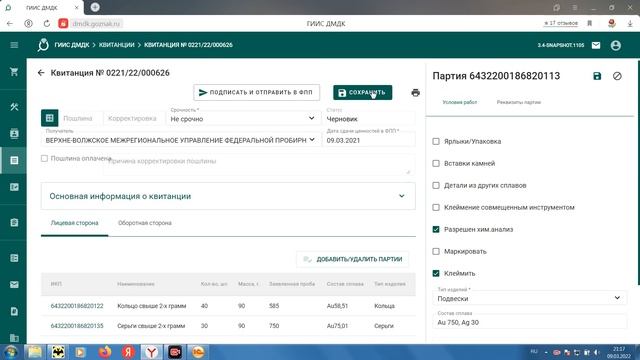This screenshot has width=640, height=360.
Task: Enable the Маркировать checkbox
Action: [436, 251]
